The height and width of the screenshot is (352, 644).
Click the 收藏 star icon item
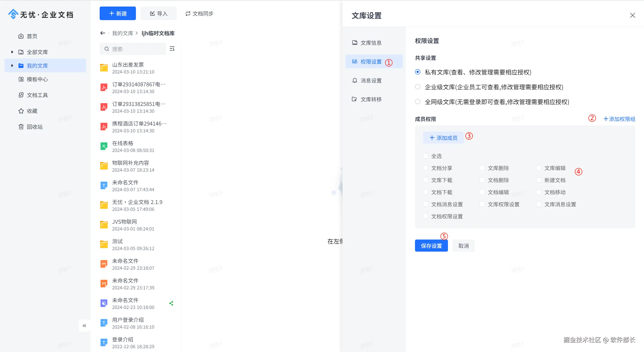[21, 111]
